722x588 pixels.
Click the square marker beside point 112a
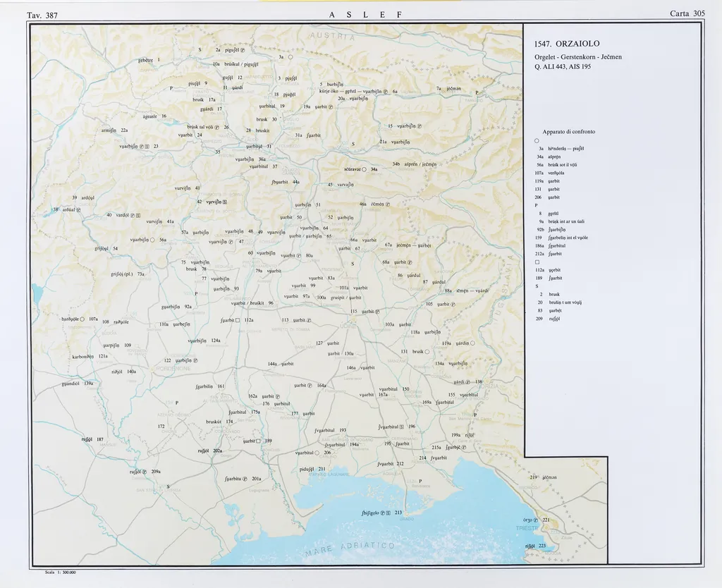[238, 320]
